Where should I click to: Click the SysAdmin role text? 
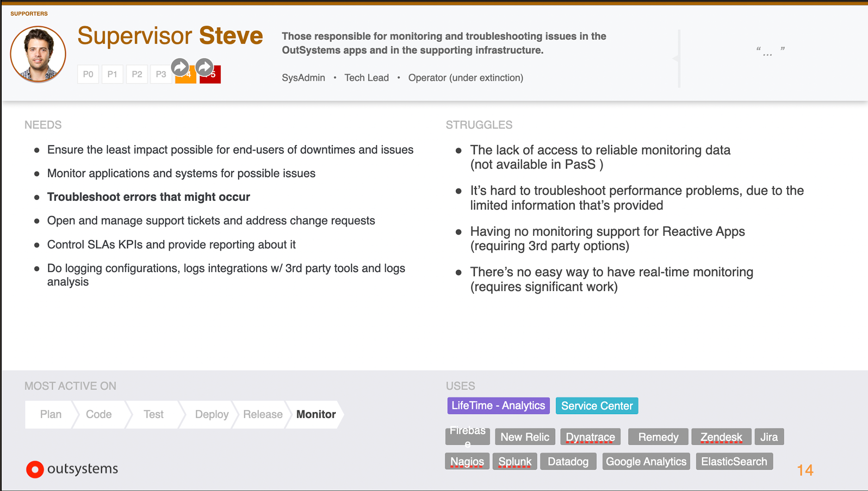tap(303, 78)
